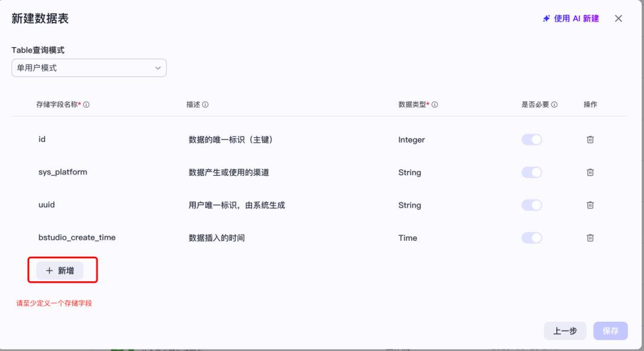
Task: Close the 新建数据表 dialog
Action: 618,18
